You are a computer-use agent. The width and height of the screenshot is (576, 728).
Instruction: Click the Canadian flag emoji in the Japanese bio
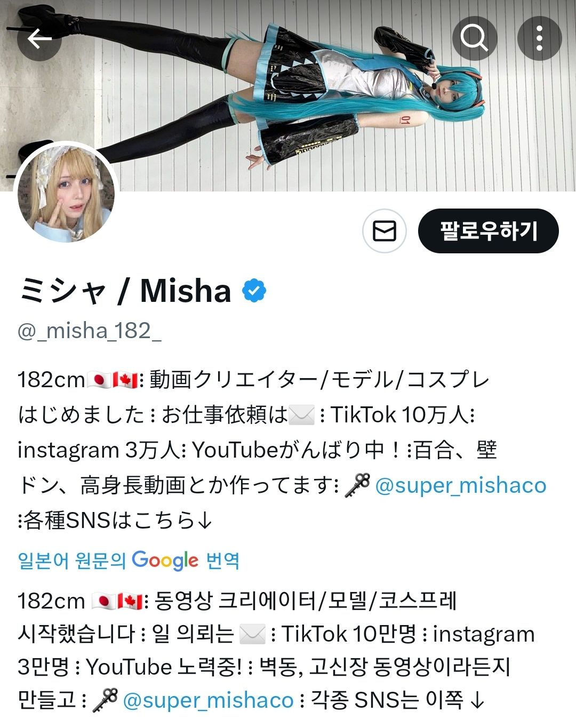coord(125,380)
